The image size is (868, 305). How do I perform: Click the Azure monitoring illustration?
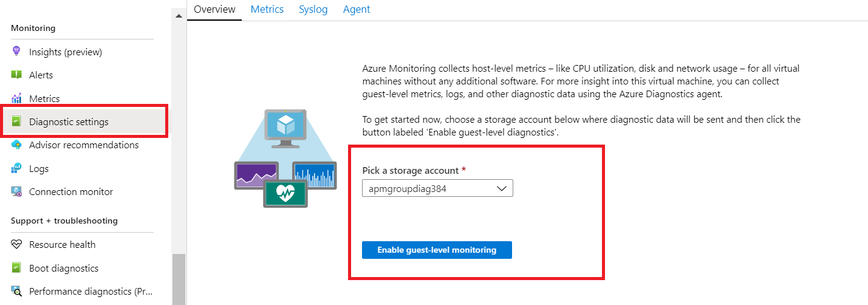(x=285, y=159)
